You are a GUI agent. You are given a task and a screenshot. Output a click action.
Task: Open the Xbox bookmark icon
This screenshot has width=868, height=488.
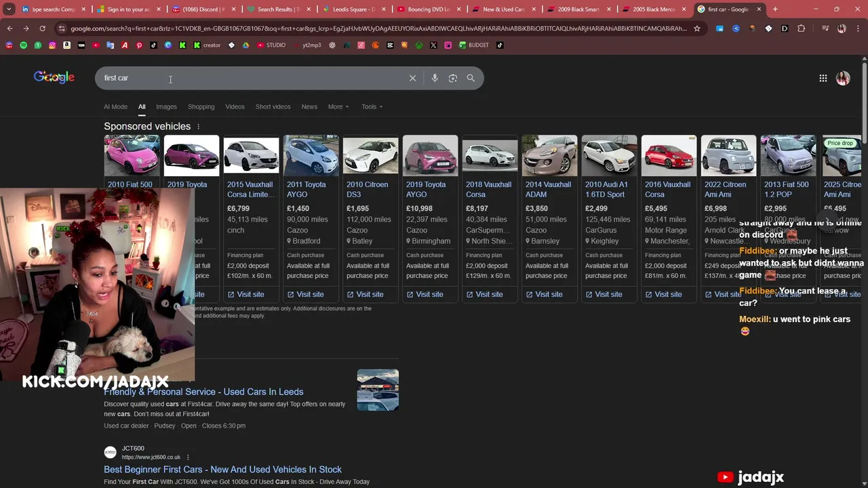419,45
